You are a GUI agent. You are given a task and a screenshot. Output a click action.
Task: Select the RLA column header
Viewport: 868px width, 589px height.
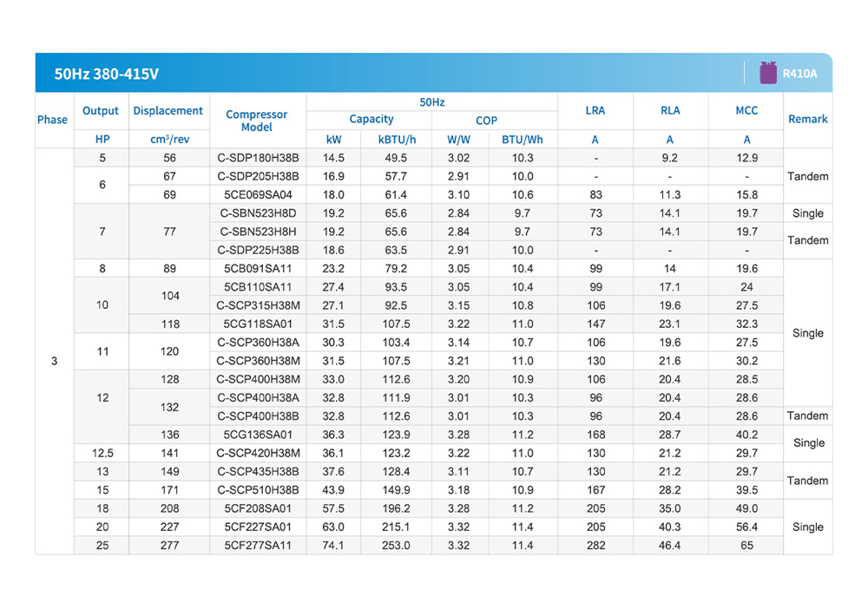(x=670, y=110)
